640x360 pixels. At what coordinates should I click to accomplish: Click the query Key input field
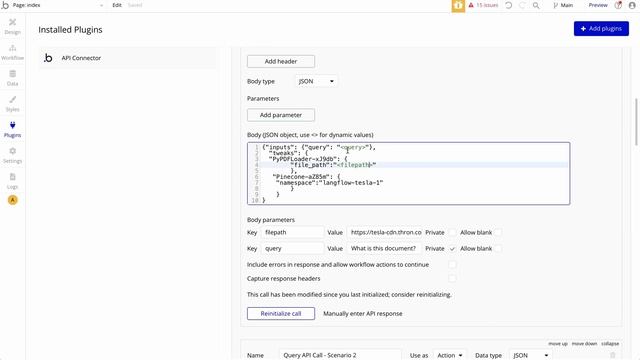click(292, 249)
